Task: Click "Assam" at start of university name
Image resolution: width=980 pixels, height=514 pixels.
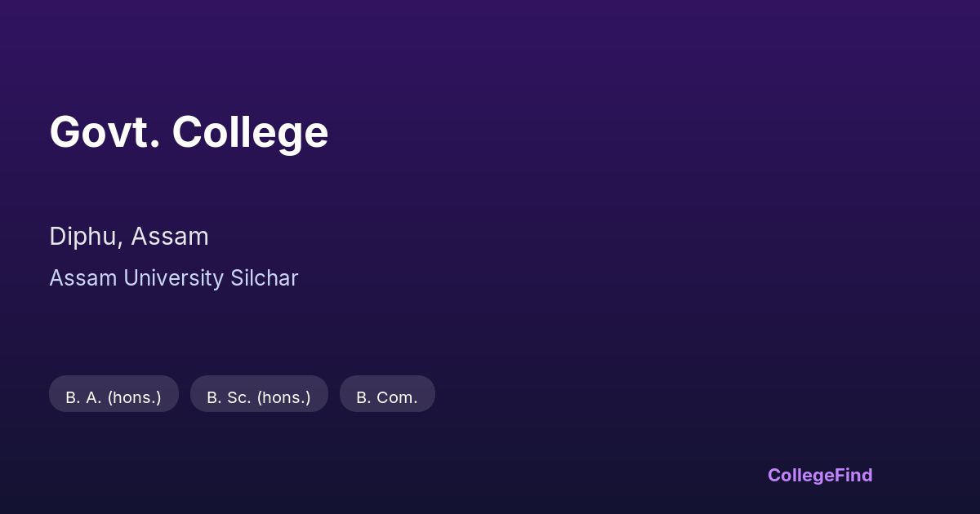Action: (83, 278)
